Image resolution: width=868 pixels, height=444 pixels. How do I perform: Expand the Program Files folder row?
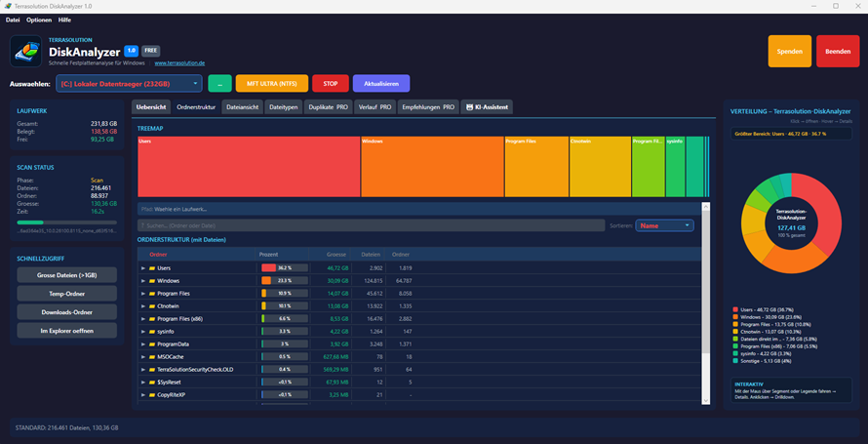tap(143, 294)
